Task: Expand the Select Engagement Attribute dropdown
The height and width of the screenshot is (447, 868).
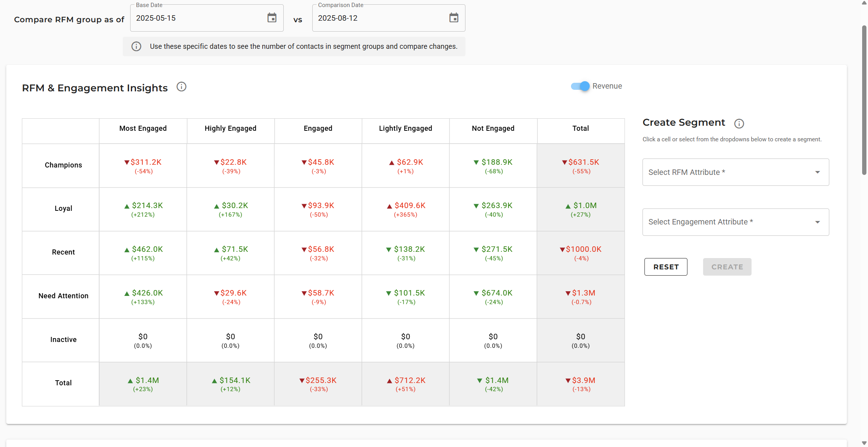Action: coord(736,222)
